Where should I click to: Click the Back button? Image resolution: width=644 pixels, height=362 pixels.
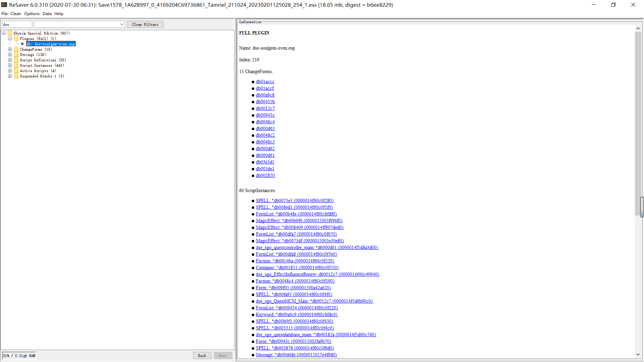[202, 356]
